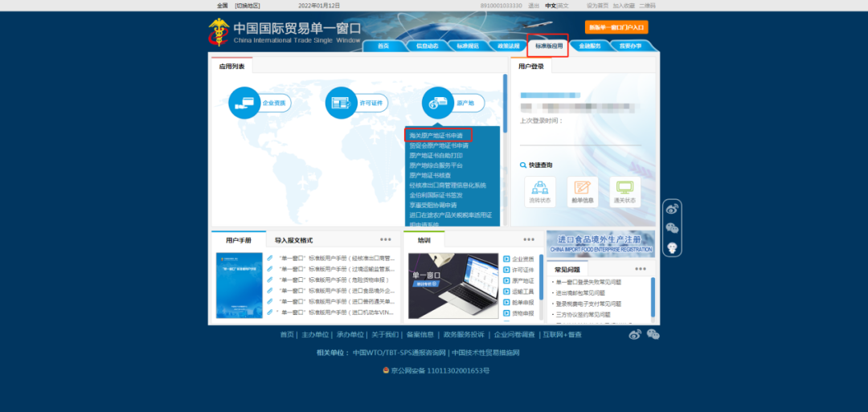Select 享惠受阻协调申请 in the menu
This screenshot has width=868, height=412.
[433, 205]
